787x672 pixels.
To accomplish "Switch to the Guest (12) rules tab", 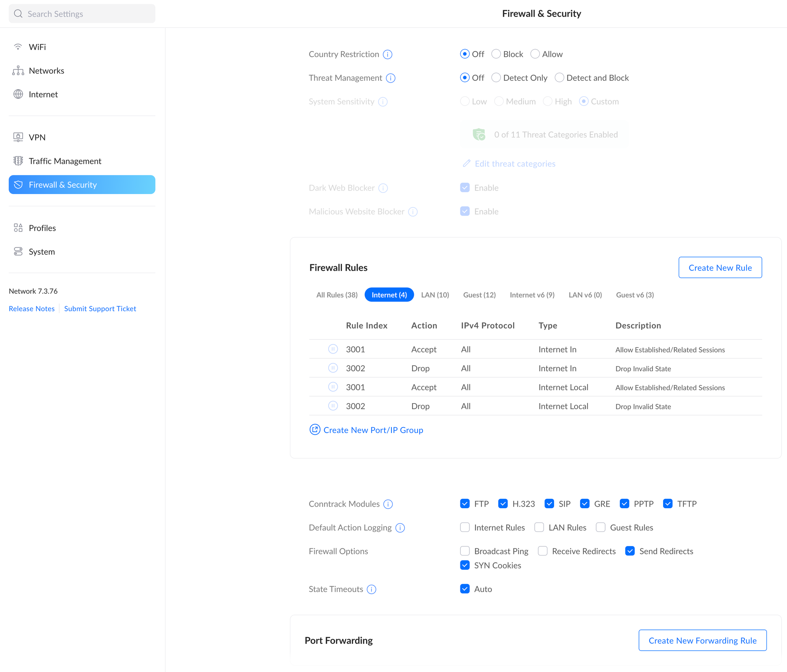I will click(479, 295).
